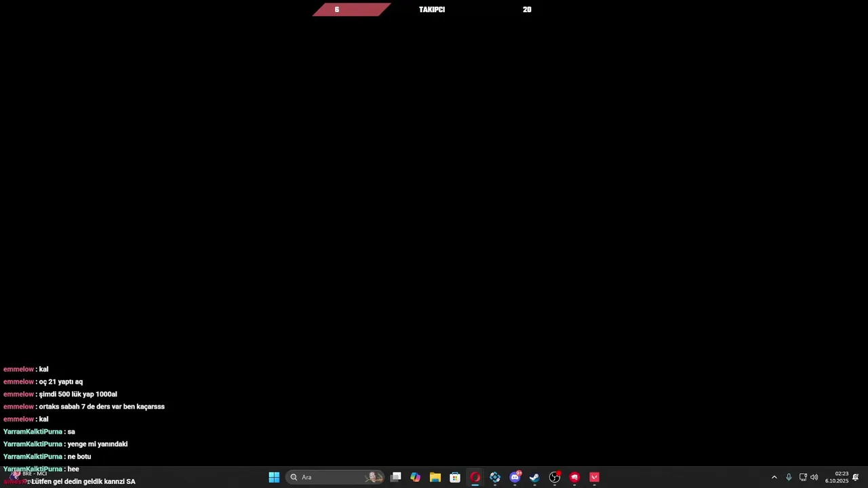Open Steam from the taskbar
Image resolution: width=868 pixels, height=488 pixels.
coord(534,477)
